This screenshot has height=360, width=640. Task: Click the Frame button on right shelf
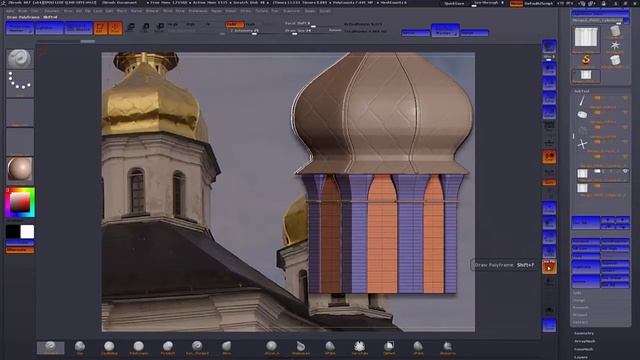click(x=549, y=209)
